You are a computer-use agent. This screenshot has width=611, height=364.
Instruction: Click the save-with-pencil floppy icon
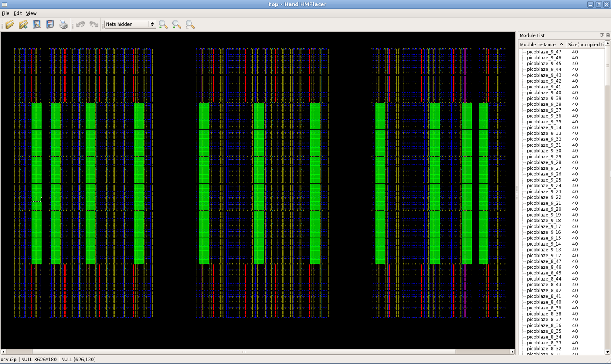click(37, 24)
